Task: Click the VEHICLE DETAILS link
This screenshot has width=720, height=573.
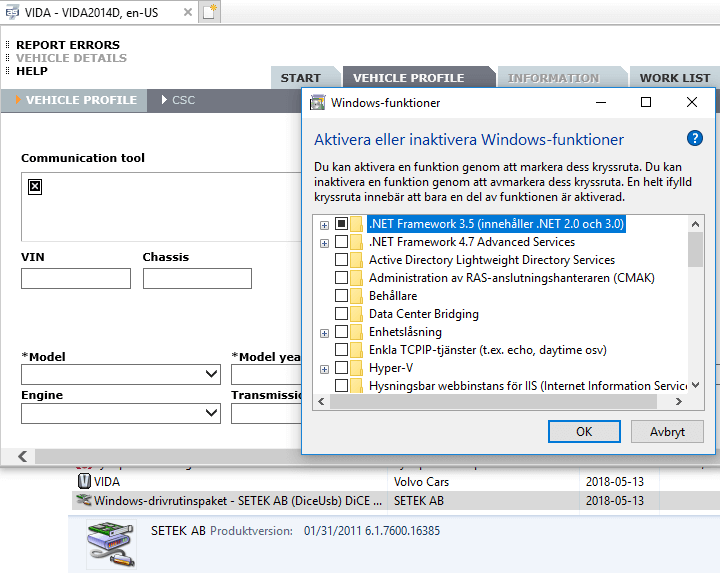Action: tap(71, 58)
